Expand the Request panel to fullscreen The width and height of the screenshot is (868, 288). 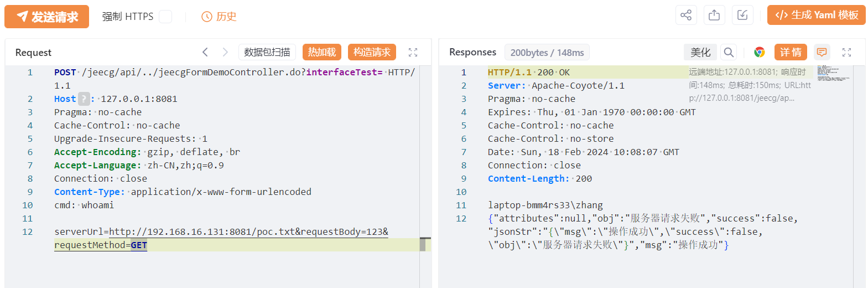(413, 52)
